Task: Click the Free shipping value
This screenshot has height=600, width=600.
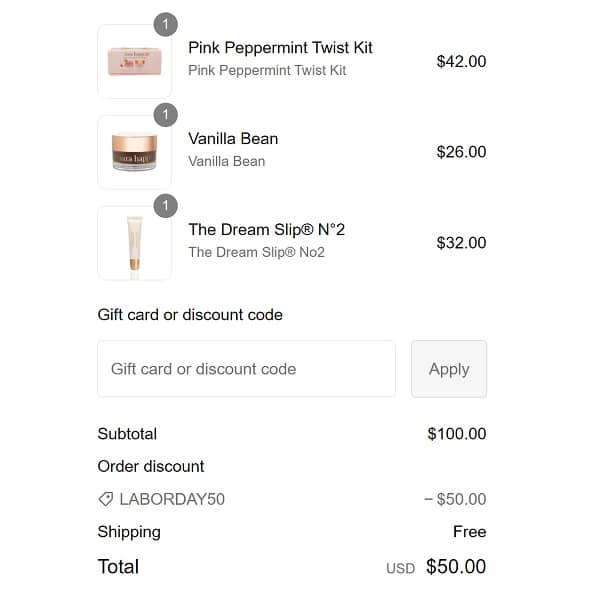Action: pyautogui.click(x=469, y=532)
